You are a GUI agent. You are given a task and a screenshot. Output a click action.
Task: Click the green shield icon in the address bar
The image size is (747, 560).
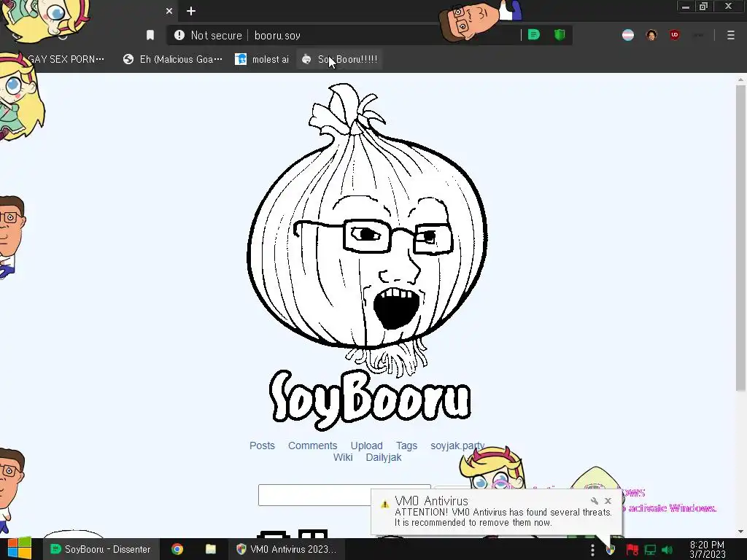560,35
